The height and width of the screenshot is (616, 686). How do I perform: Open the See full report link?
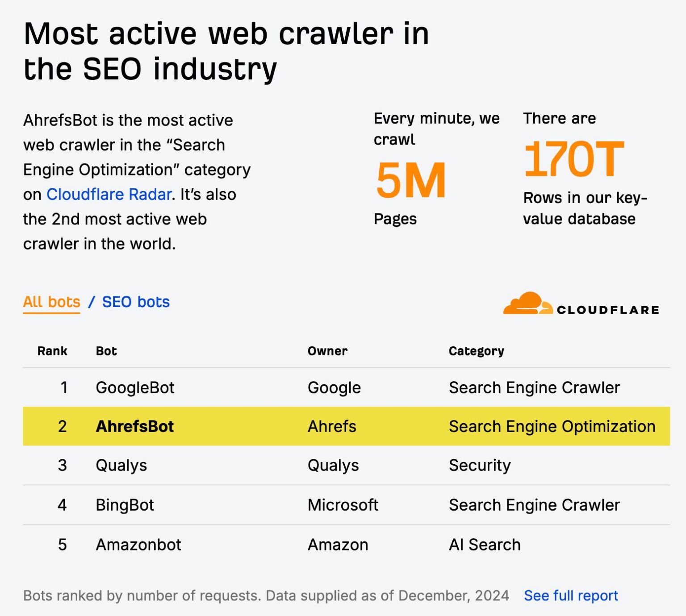click(x=571, y=595)
